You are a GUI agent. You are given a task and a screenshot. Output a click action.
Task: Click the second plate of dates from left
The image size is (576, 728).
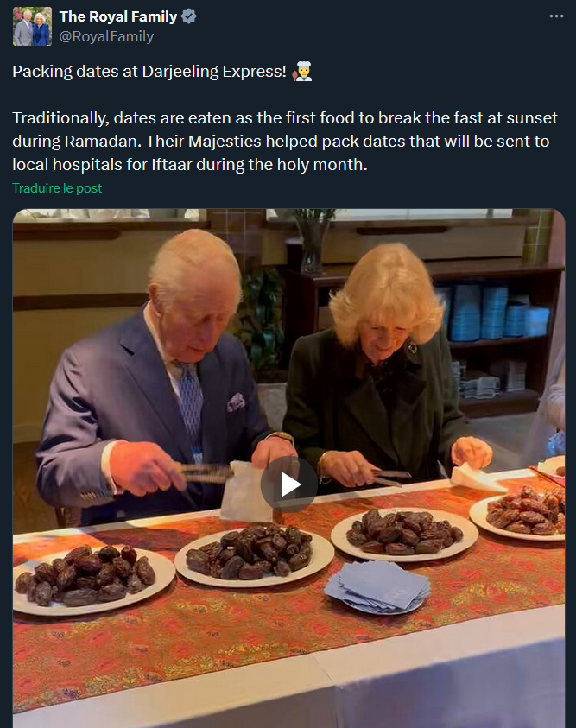[x=255, y=554]
